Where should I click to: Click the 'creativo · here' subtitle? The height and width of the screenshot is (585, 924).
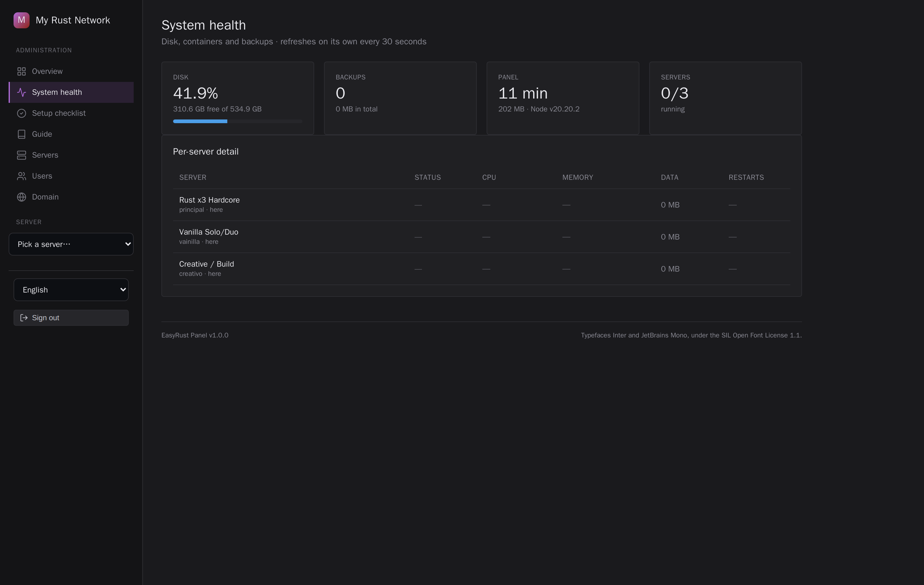pos(200,274)
